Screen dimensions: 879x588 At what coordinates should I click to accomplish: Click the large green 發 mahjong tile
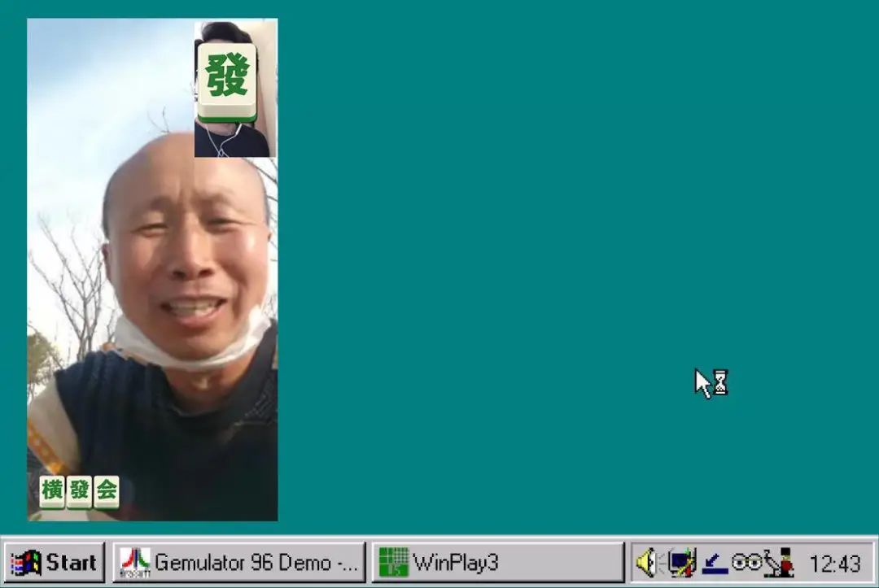[x=227, y=83]
